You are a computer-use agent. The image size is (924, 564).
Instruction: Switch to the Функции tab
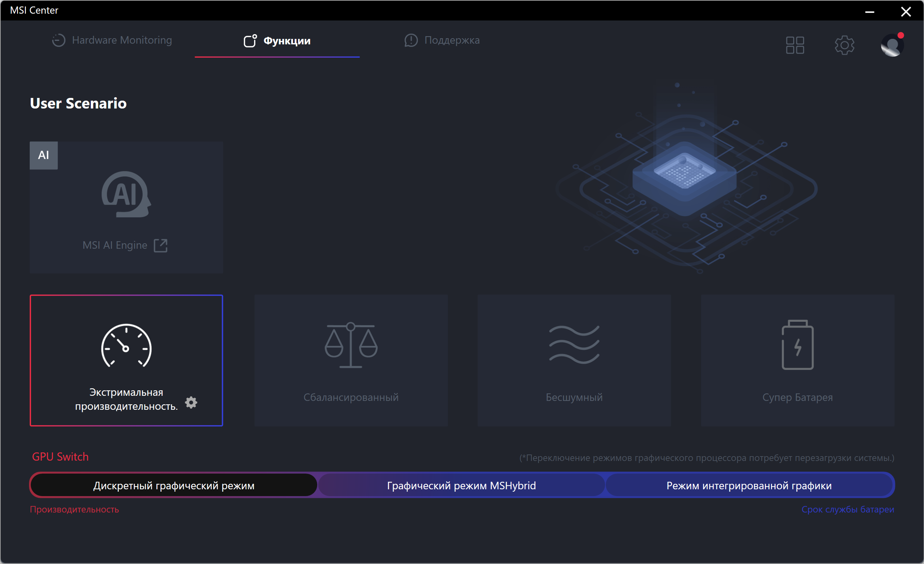pos(277,41)
